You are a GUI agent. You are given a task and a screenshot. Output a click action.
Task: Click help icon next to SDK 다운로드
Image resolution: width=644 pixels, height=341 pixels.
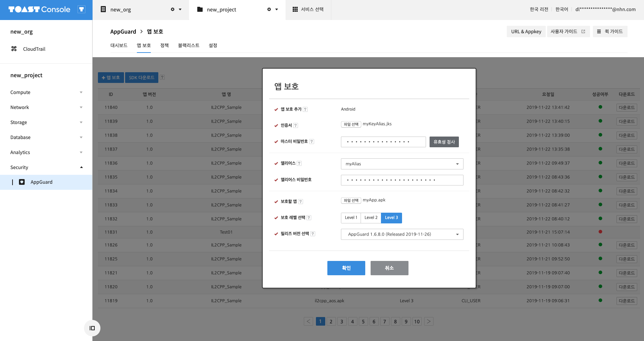(x=162, y=77)
